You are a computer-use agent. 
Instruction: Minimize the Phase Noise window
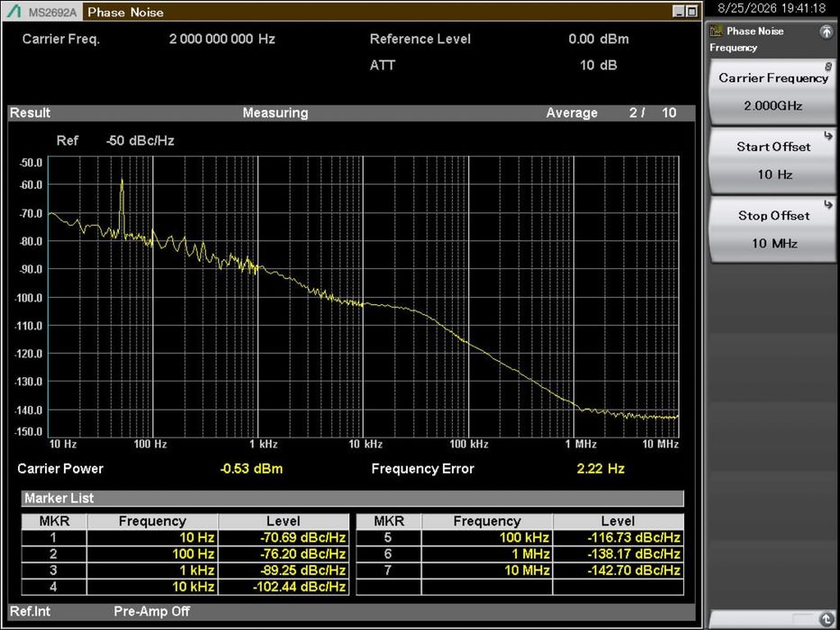click(x=679, y=11)
